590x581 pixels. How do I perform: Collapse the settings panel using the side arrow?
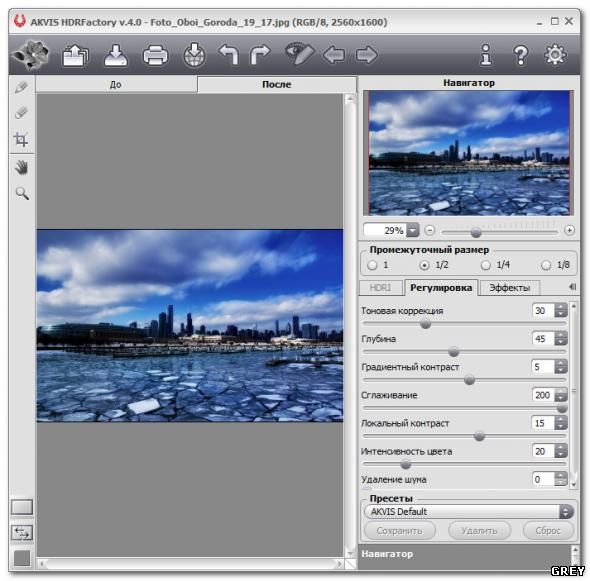(x=572, y=287)
